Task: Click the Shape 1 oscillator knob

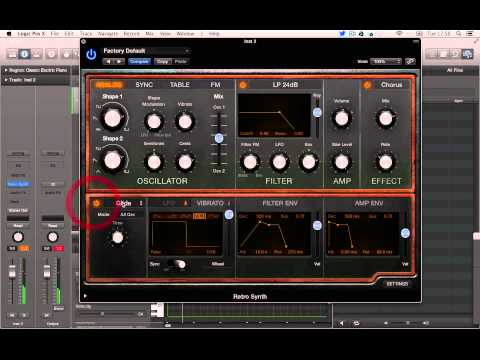Action: [112, 118]
